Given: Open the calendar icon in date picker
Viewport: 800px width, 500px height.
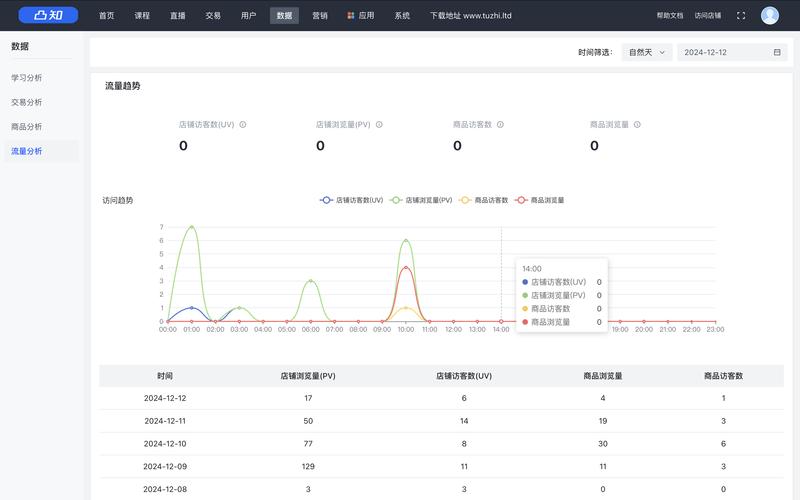Looking at the screenshot, I should click(777, 52).
